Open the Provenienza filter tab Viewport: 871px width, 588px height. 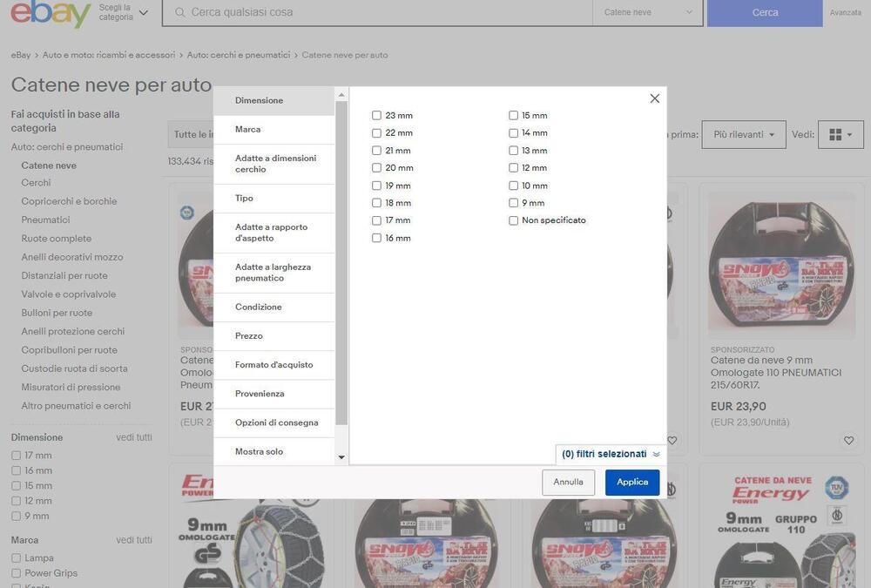point(273,394)
